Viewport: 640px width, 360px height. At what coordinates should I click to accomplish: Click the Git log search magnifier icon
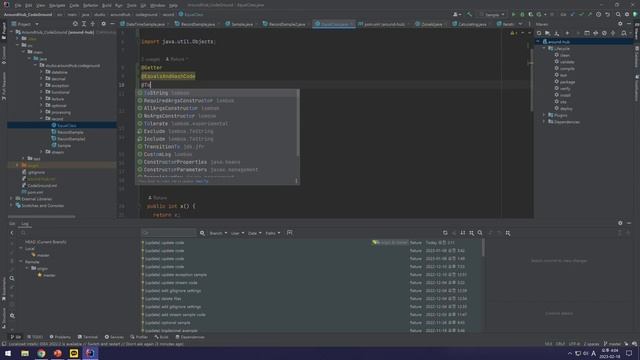202,233
